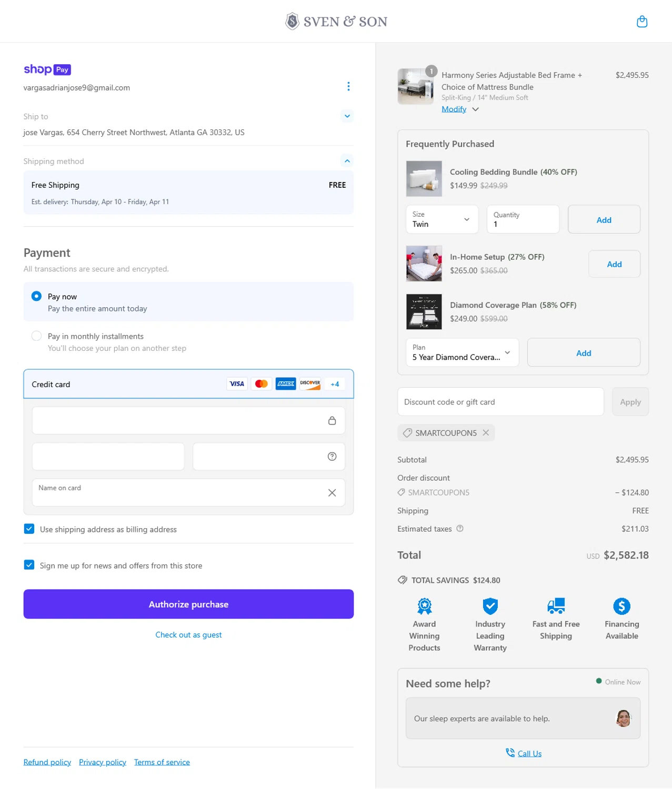Click the estimated taxes info icon

click(x=460, y=529)
